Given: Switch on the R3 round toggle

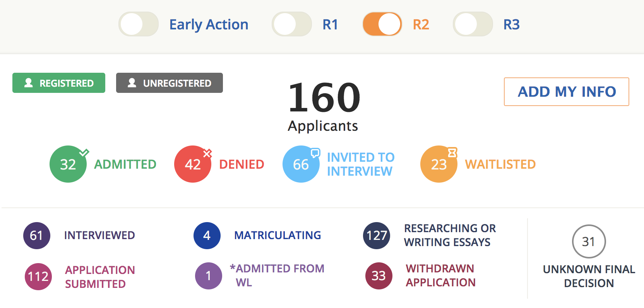Looking at the screenshot, I should pyautogui.click(x=473, y=24).
